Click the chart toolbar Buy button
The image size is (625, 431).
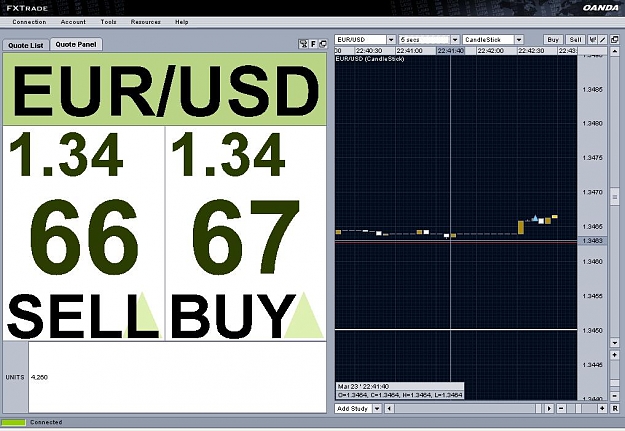click(553, 39)
